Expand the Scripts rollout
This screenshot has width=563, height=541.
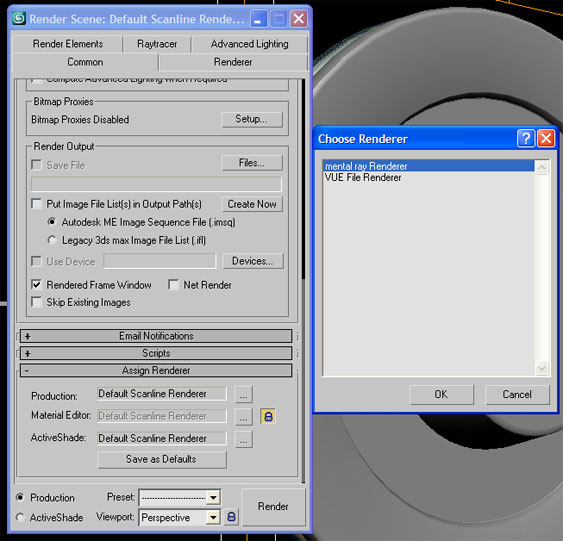click(x=156, y=353)
